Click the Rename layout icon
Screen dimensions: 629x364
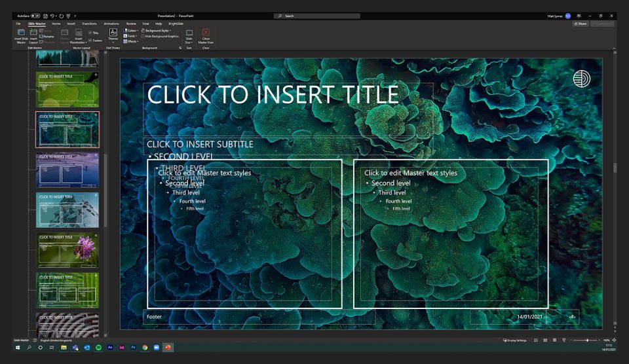coord(47,37)
